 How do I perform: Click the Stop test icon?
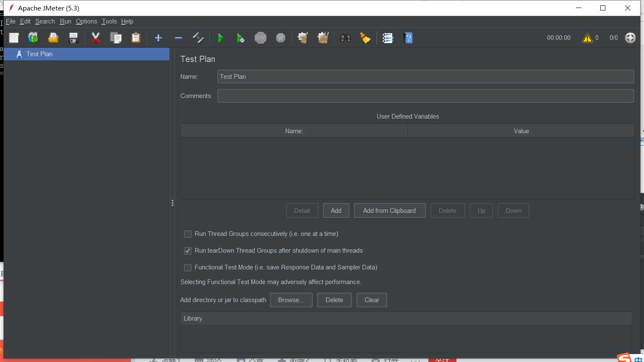(x=261, y=38)
